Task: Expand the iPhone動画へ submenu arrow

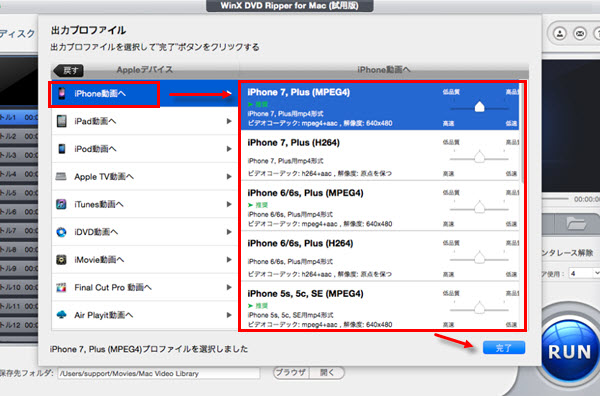Action: [x=229, y=93]
